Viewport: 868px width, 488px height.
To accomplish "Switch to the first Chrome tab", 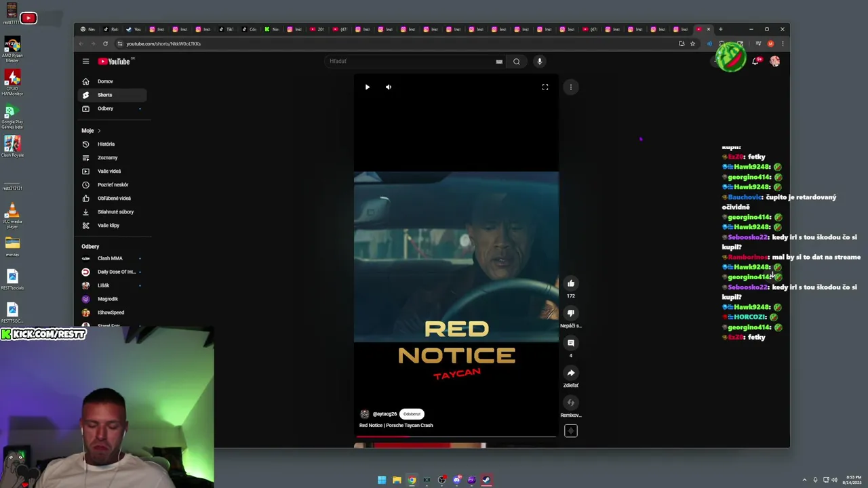I will click(88, 29).
